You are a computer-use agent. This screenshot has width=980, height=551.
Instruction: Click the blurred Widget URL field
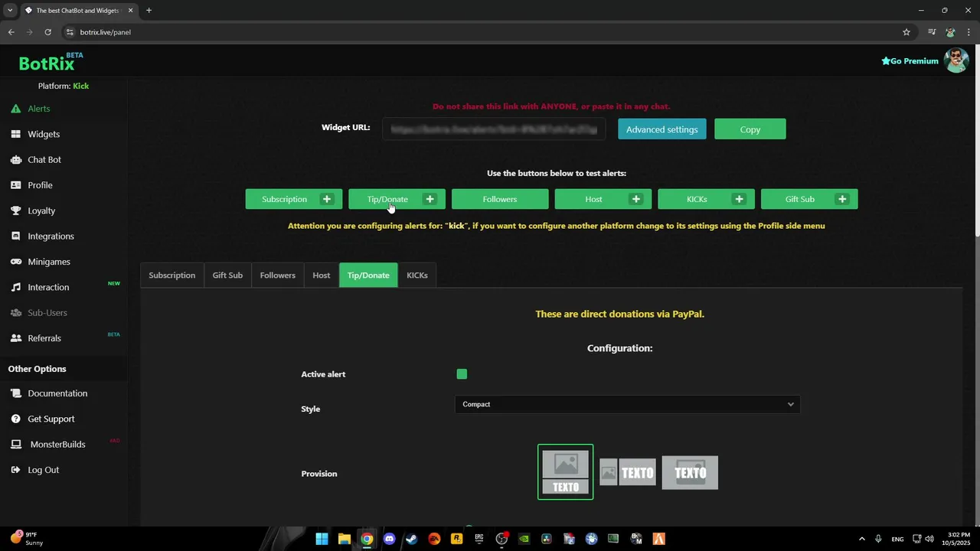[x=494, y=129]
